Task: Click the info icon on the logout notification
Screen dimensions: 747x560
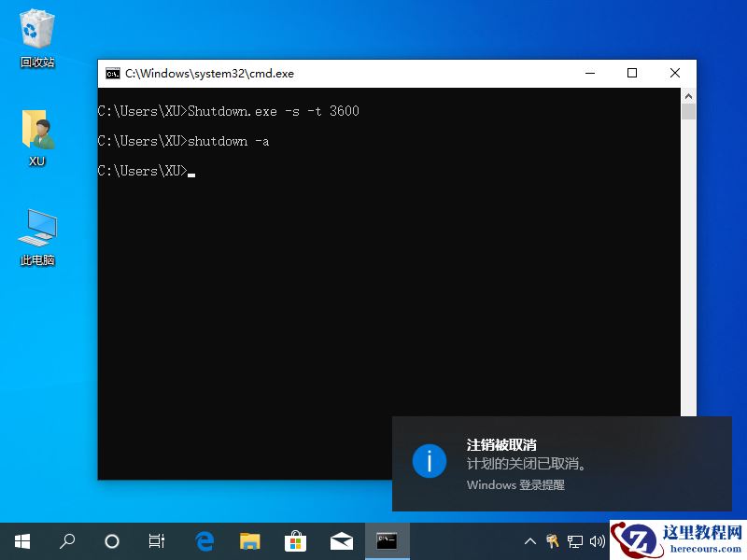Action: point(430,461)
